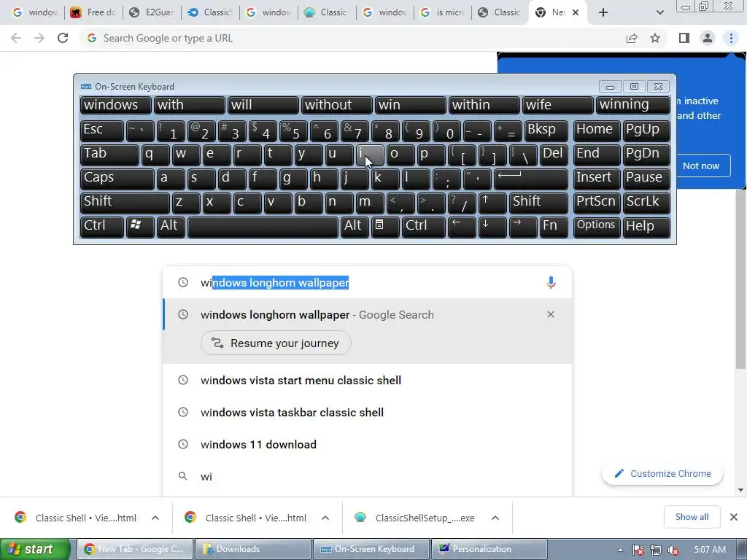Open Personalization window from taskbar
Screen dimensions: 747x560
coord(488,549)
